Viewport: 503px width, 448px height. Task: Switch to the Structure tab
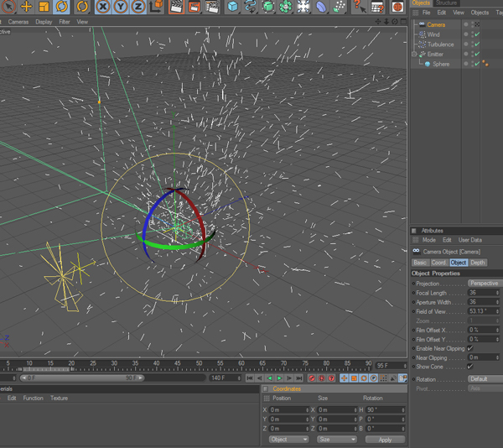point(447,3)
